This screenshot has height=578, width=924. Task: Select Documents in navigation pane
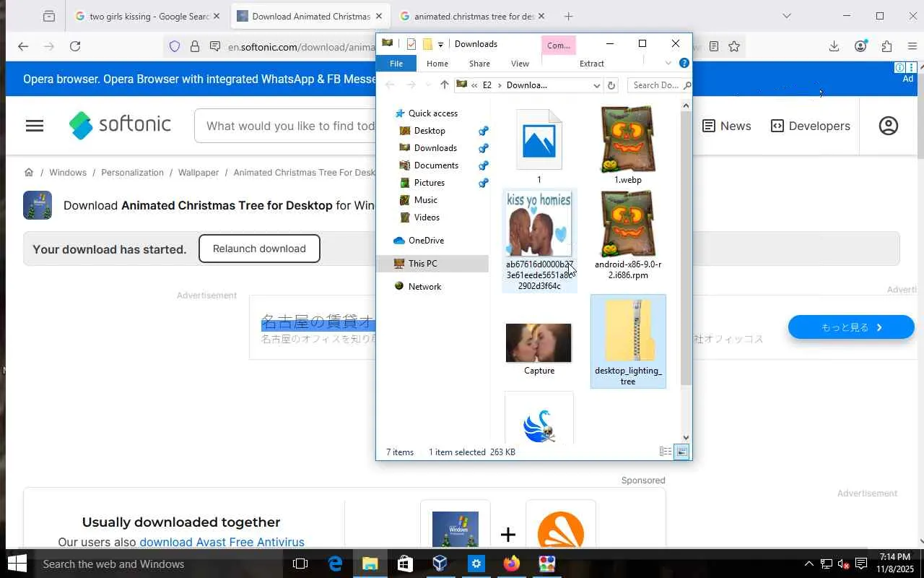(x=436, y=165)
